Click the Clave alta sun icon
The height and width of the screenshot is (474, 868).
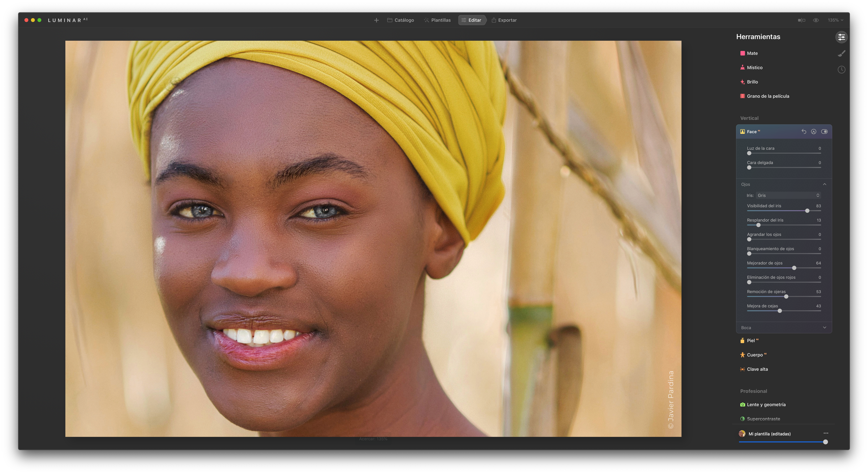[x=742, y=369]
